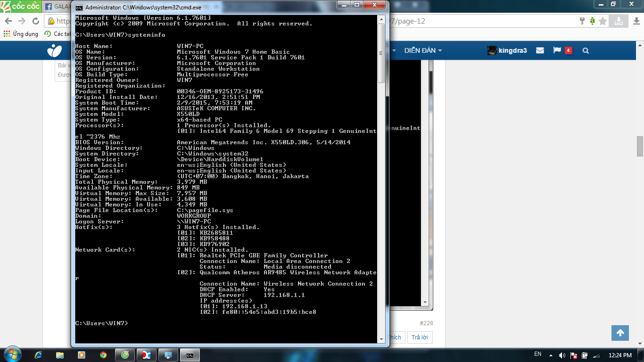Click 'Microsoft Windows 7 Home Basic' text
This screenshot has width=644, height=362.
pos(233,52)
